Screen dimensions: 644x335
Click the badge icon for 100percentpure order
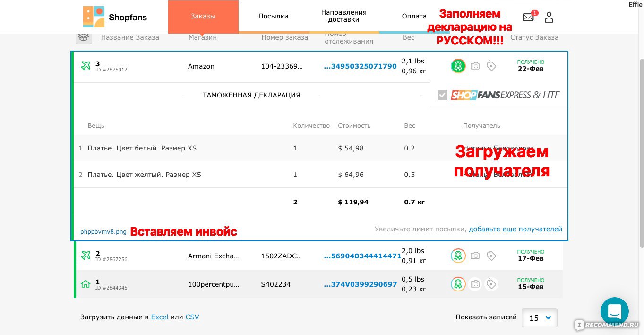pyautogui.click(x=458, y=284)
